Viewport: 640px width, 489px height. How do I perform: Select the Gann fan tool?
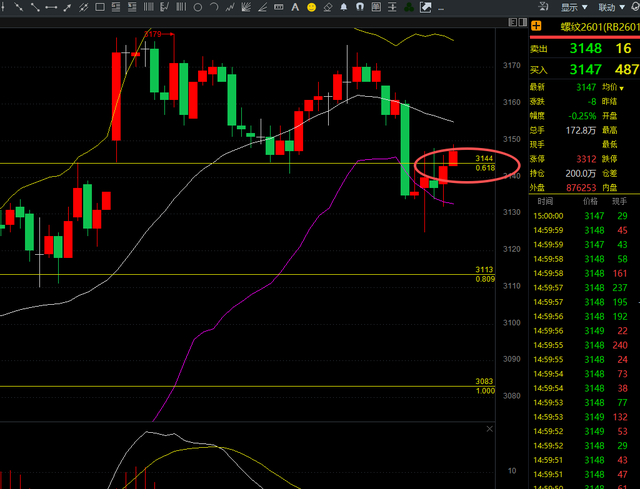click(x=246, y=7)
